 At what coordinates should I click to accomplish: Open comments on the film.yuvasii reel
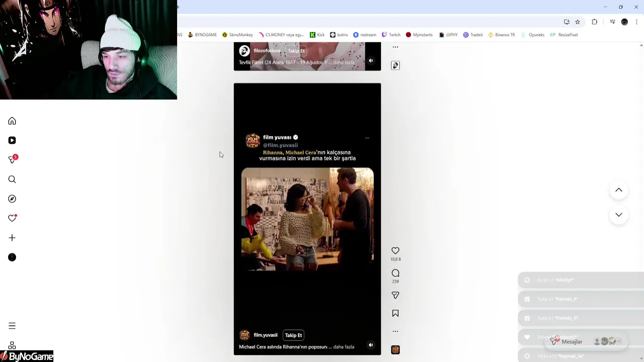coord(395,273)
